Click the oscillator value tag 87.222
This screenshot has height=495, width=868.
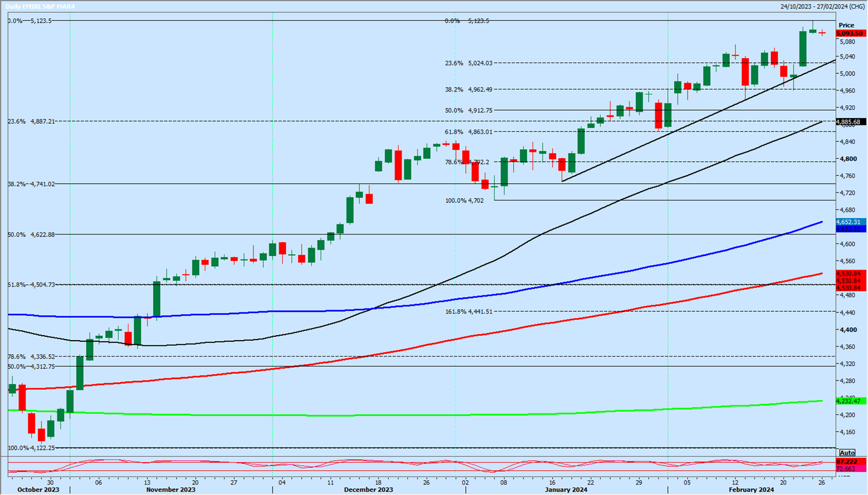[850, 462]
